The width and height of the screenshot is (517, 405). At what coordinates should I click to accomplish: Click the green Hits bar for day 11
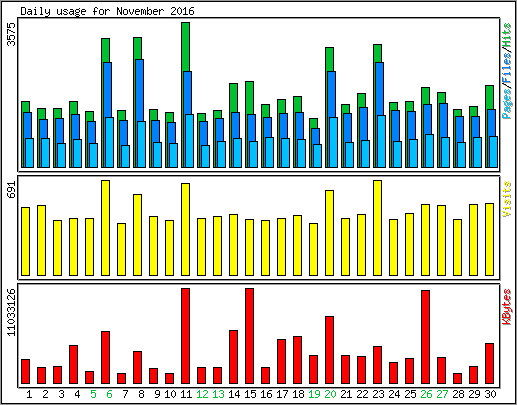(x=186, y=47)
